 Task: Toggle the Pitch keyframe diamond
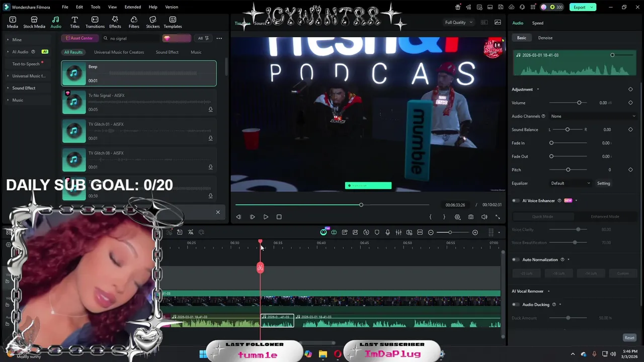tap(630, 170)
